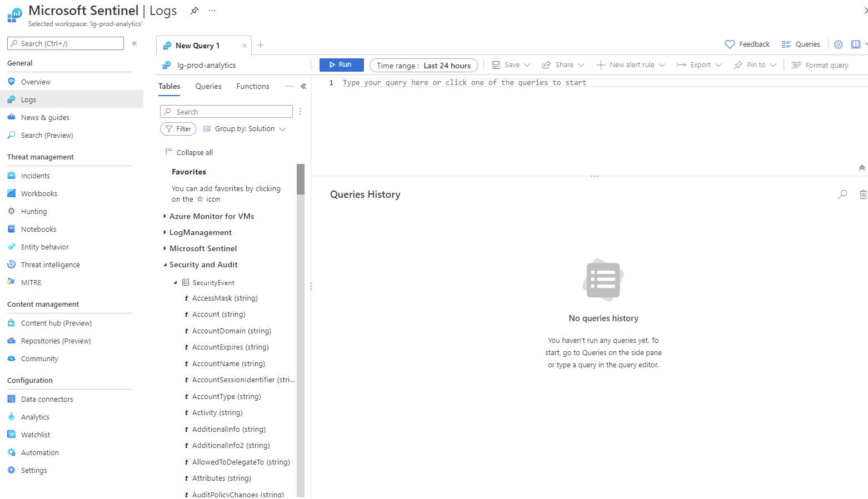Viewport: 868px width, 499px height.
Task: Select the AccessMask (string) column
Action: tap(225, 298)
